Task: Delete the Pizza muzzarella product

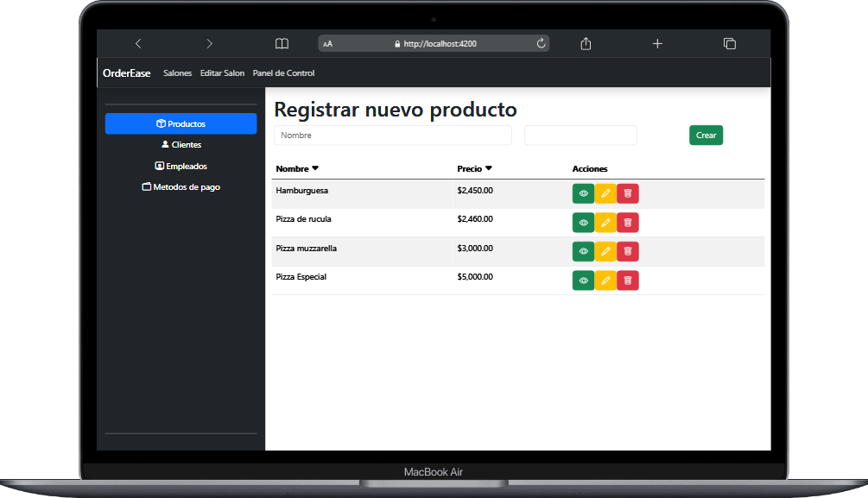Action: coord(628,251)
